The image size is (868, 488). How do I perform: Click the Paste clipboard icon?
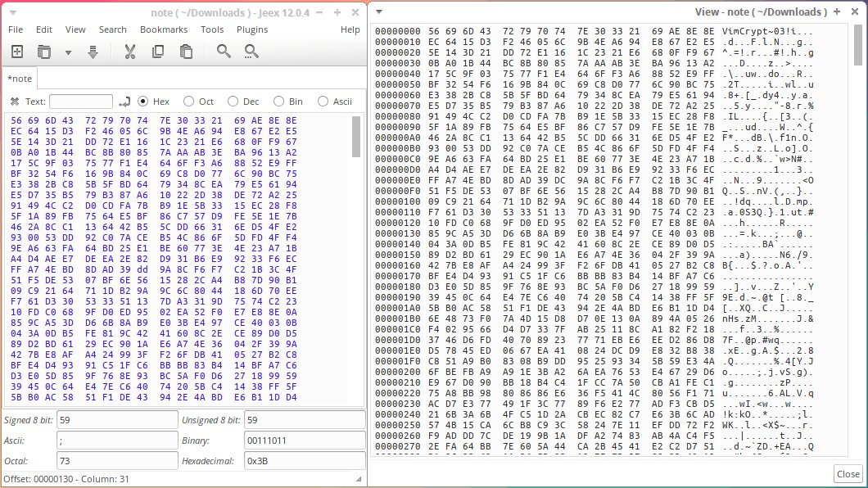click(186, 52)
